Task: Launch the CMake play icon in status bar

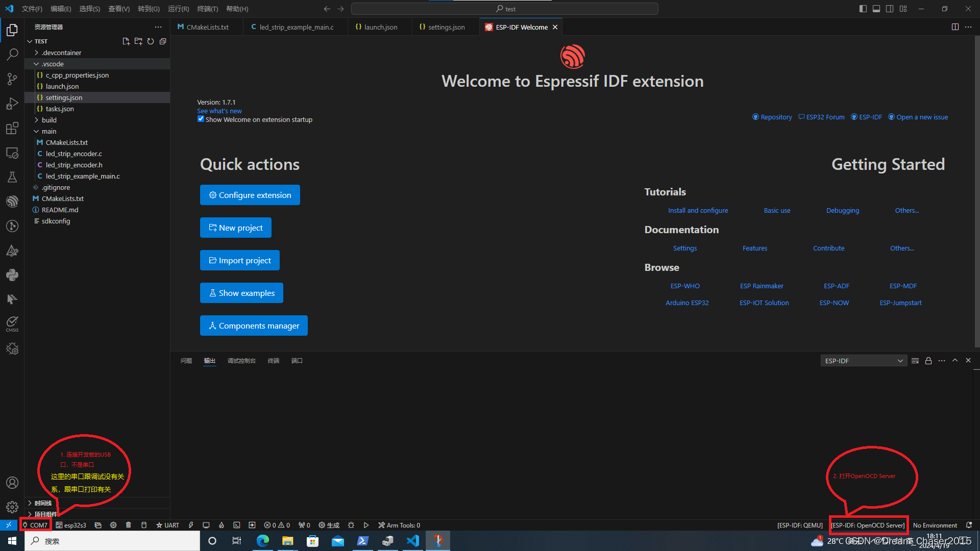Action: click(x=366, y=525)
